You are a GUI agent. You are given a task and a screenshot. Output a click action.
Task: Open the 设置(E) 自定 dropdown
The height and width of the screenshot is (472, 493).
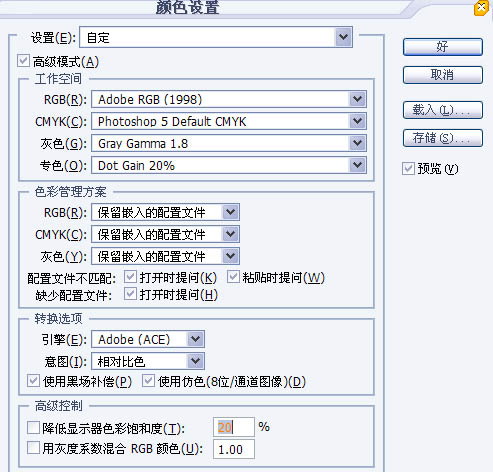216,37
